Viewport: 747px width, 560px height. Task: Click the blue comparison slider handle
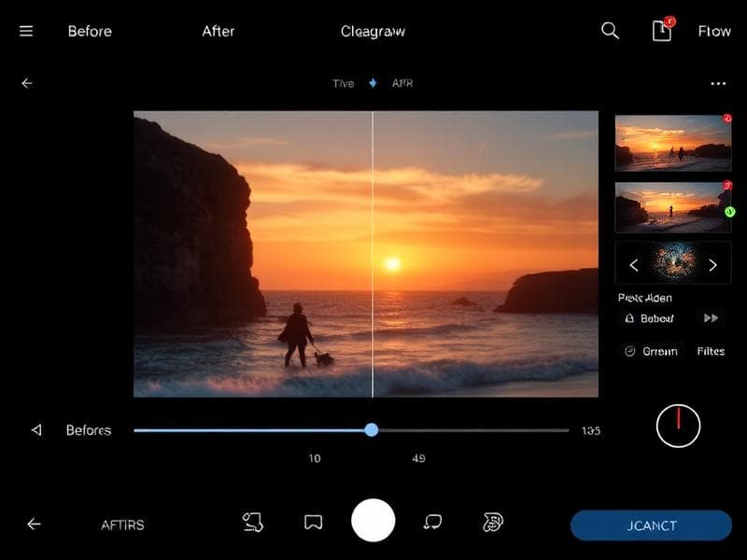[x=372, y=430]
